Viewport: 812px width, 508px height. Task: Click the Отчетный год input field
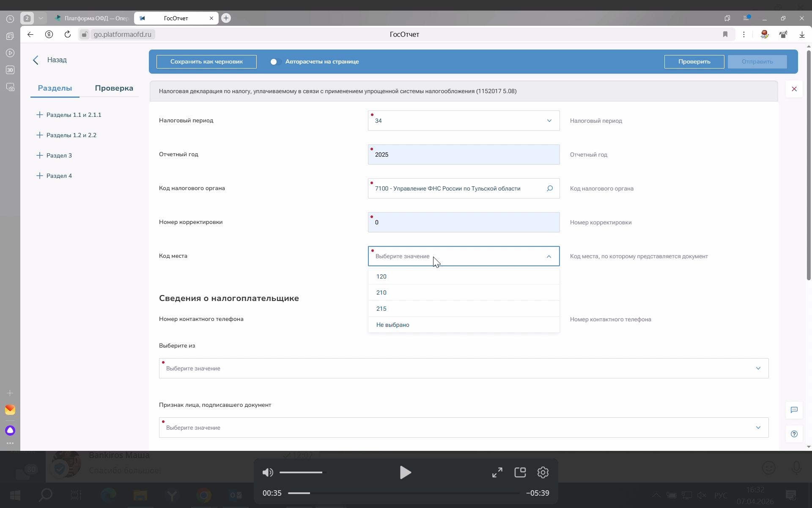(464, 155)
